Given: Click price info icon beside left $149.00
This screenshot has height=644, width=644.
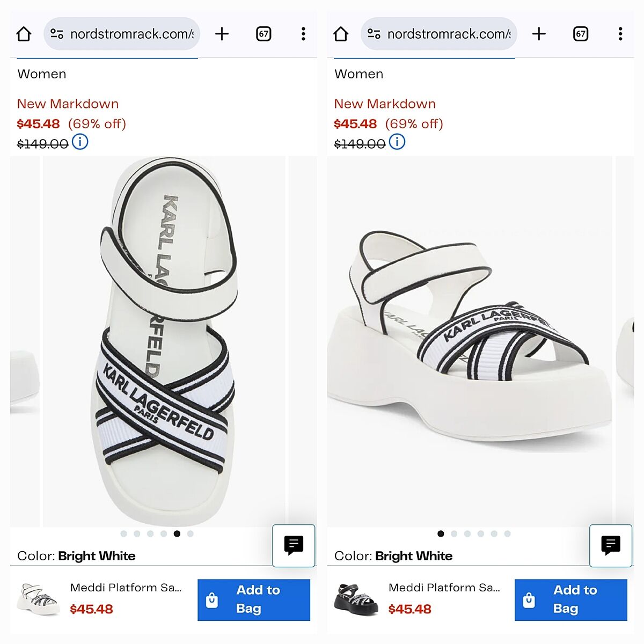Looking at the screenshot, I should point(80,142).
